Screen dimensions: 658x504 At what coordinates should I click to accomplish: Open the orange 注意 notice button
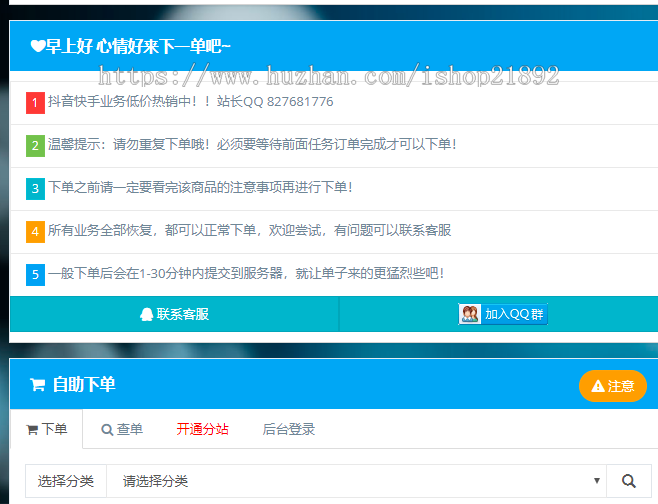[x=613, y=386]
